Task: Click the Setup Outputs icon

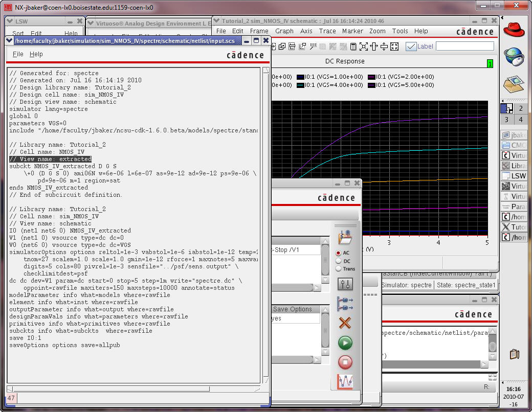Action: click(x=345, y=304)
